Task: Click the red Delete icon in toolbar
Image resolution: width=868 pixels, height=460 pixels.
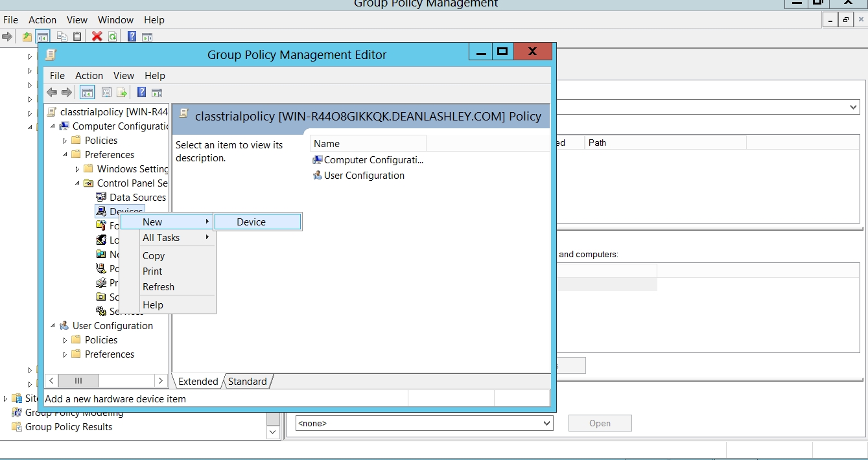Action: pos(97,37)
